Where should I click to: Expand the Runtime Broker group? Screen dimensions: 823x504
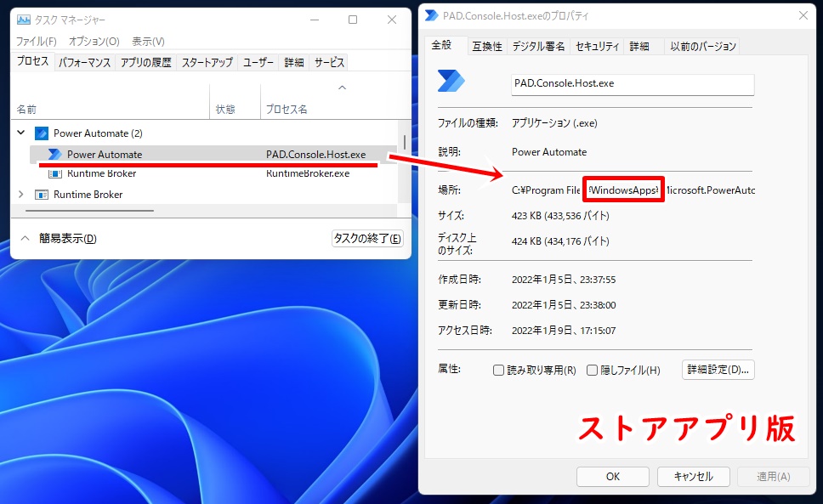21,194
